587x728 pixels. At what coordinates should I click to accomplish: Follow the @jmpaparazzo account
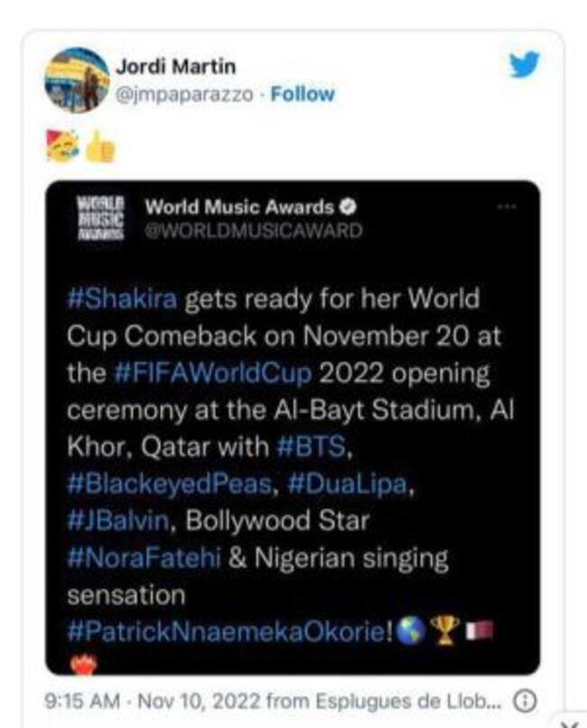(303, 94)
